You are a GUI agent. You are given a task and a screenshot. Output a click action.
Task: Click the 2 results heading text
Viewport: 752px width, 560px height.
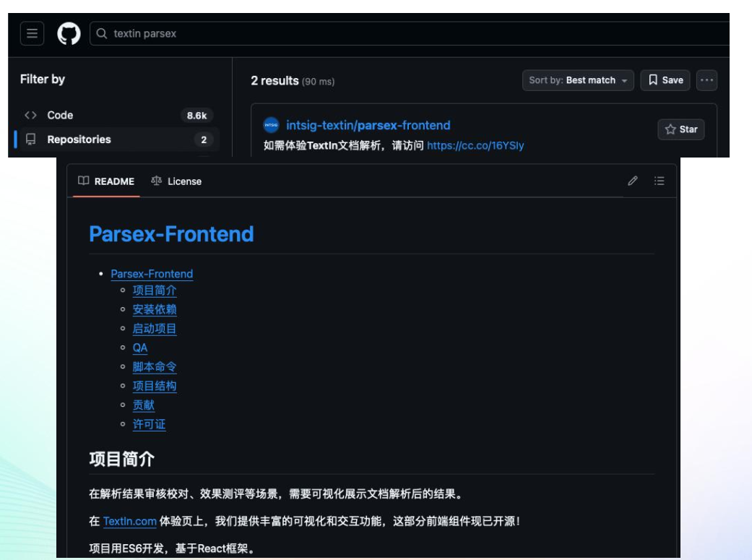[275, 81]
